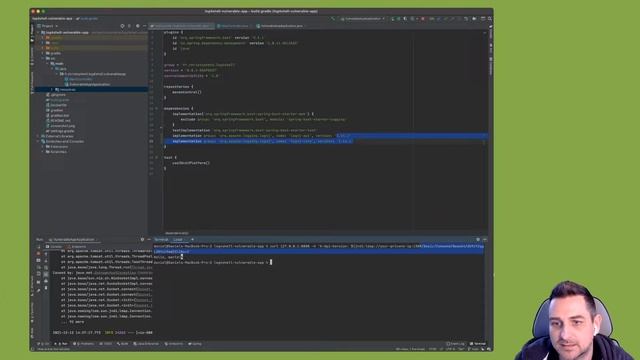The height and width of the screenshot is (360, 640).
Task: Add a new terminal session with plus icon
Action: click(192, 240)
